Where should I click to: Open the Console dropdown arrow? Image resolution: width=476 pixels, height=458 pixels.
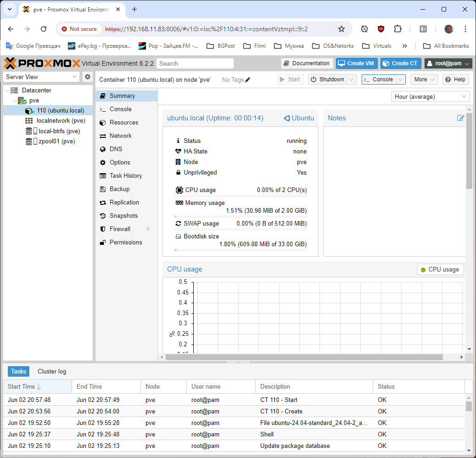click(x=400, y=79)
